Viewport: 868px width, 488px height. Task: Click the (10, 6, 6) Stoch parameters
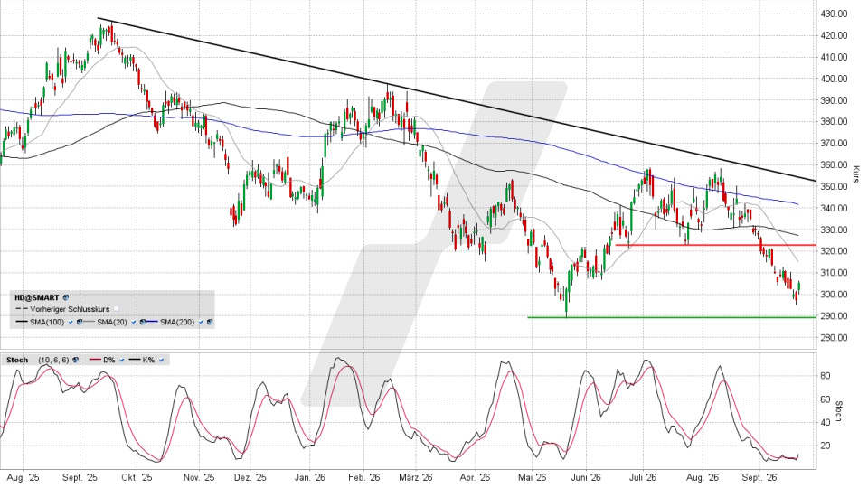click(x=53, y=361)
